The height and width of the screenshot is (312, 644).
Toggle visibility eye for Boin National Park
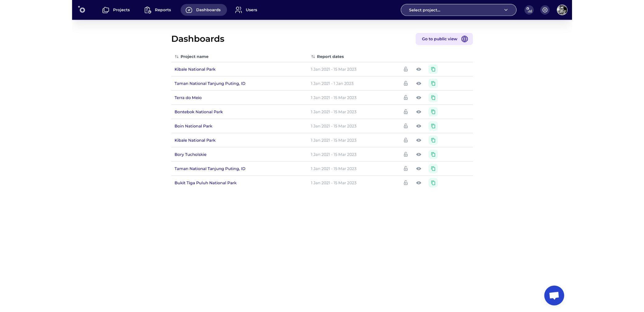click(x=419, y=126)
